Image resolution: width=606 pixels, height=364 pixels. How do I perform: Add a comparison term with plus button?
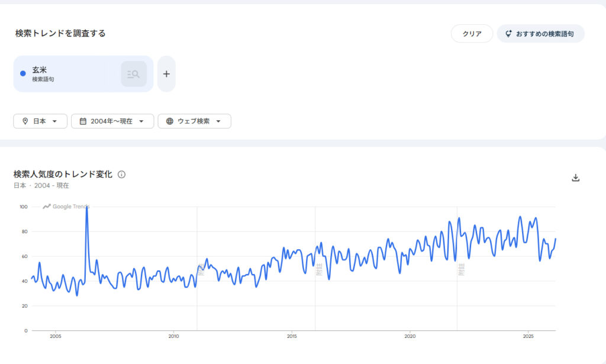166,74
